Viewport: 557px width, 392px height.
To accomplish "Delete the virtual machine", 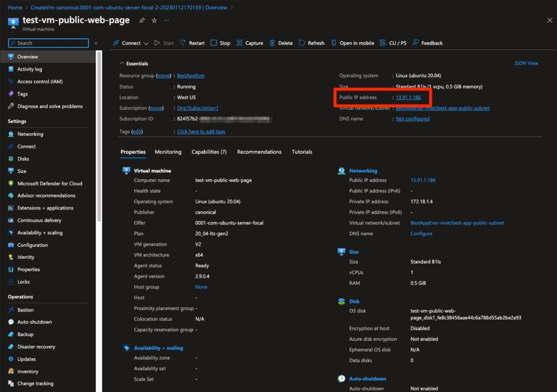I will [281, 43].
